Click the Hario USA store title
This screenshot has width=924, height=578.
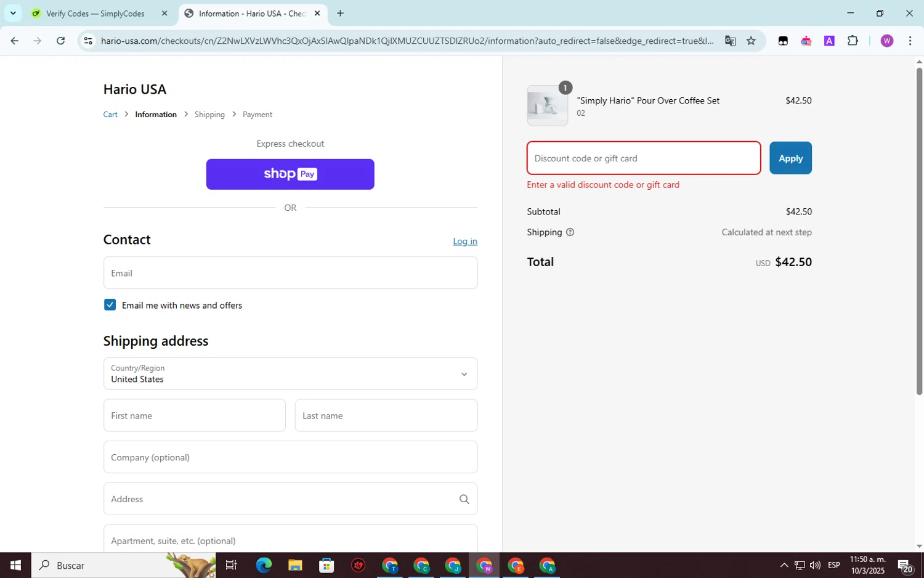[x=135, y=89]
